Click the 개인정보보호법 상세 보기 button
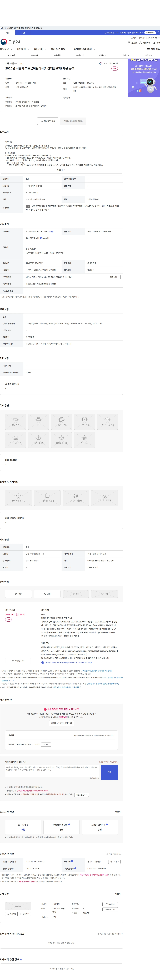This screenshot has width=160, height=980. [61, 723]
